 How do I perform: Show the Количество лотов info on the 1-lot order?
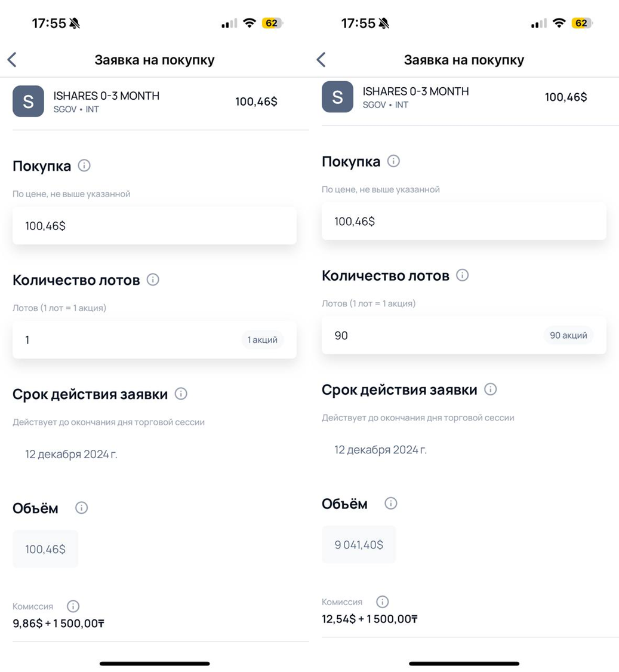click(153, 280)
